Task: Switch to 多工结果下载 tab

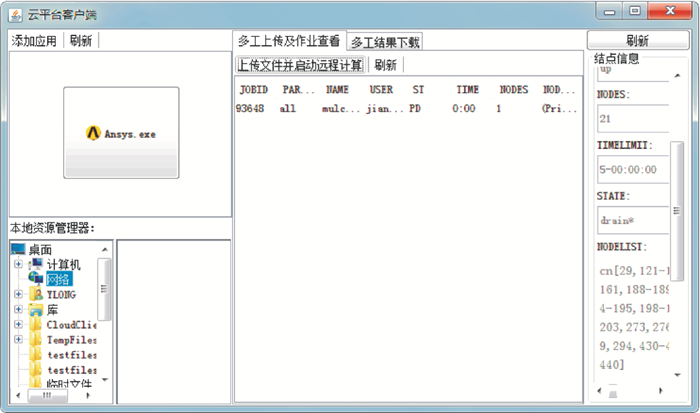Action: pyautogui.click(x=385, y=42)
